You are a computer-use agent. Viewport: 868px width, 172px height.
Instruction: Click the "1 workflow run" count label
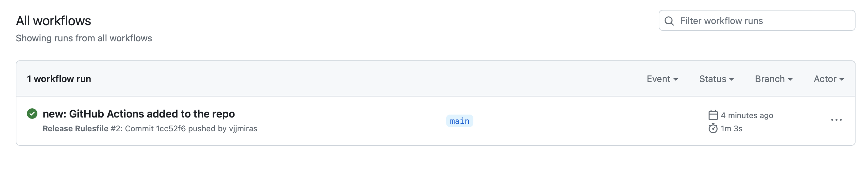tap(59, 79)
